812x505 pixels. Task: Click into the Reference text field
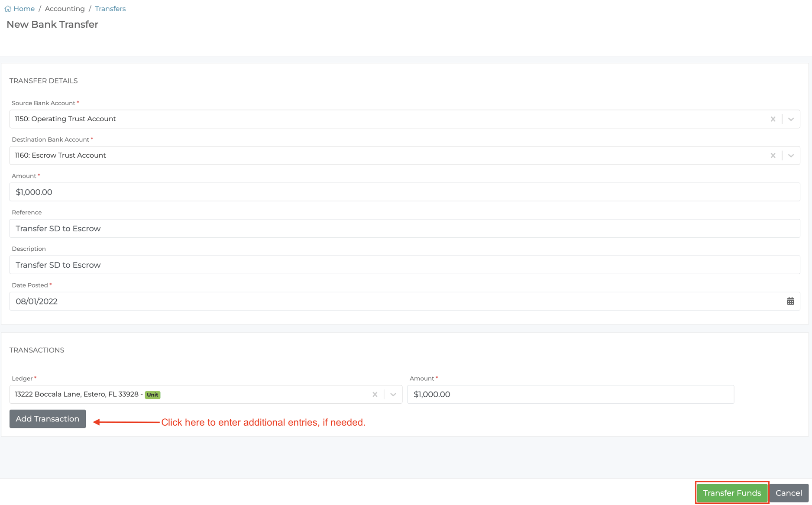point(404,228)
